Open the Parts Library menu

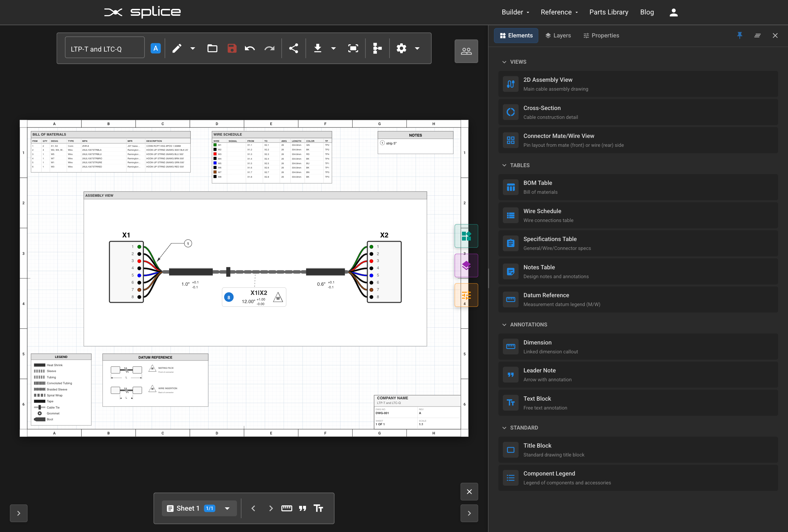pos(609,12)
